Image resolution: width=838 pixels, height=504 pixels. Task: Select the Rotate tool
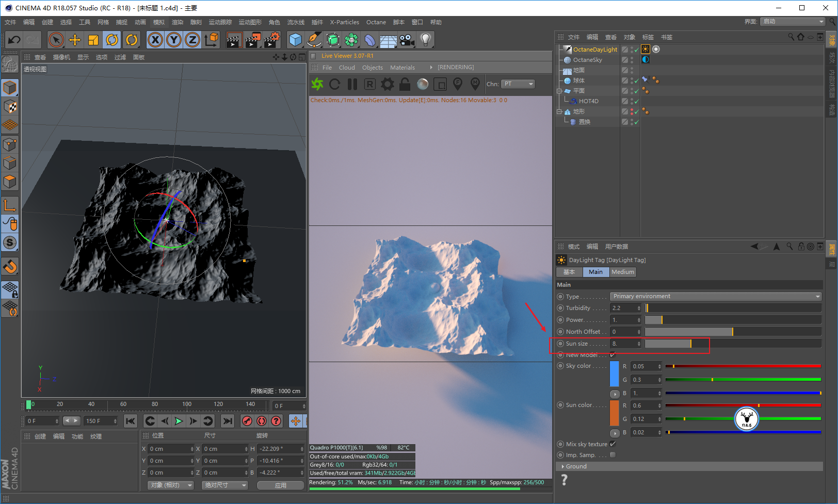[x=112, y=40]
